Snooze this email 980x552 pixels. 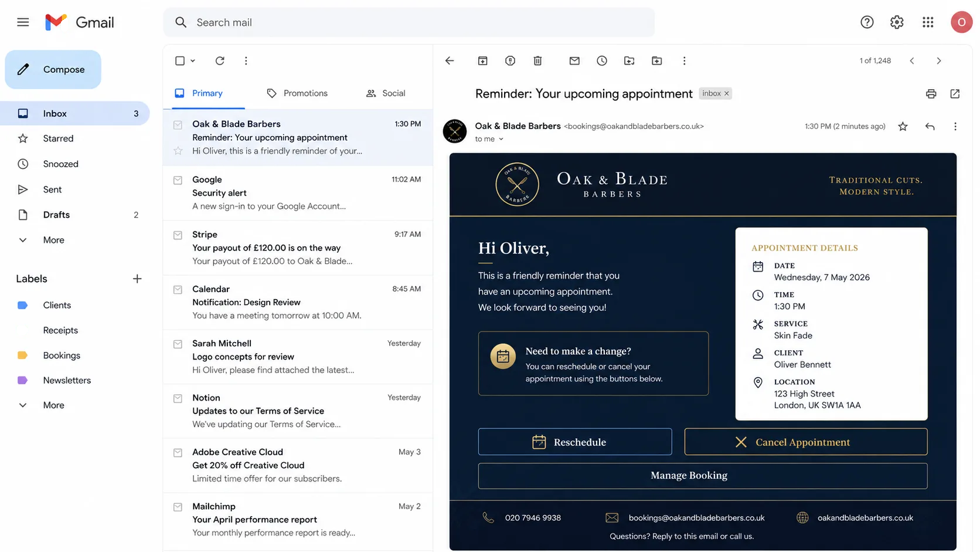(602, 60)
